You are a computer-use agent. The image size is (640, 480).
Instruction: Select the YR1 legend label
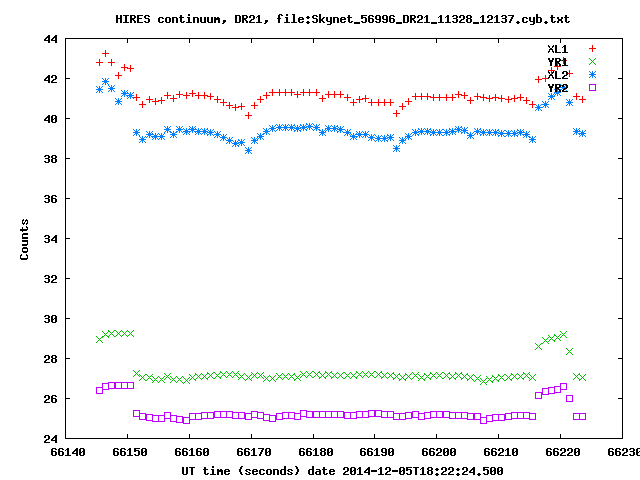(x=558, y=62)
